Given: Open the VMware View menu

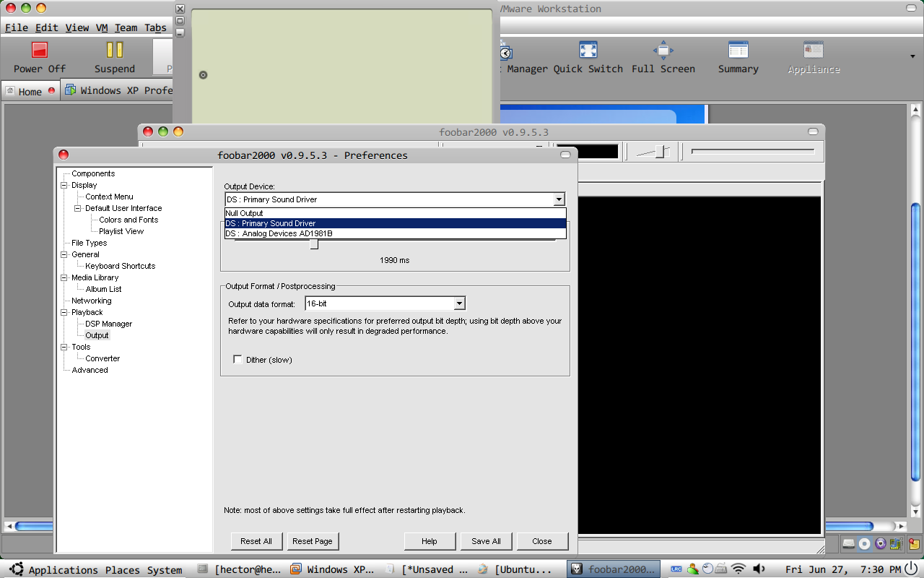Looking at the screenshot, I should (x=77, y=27).
